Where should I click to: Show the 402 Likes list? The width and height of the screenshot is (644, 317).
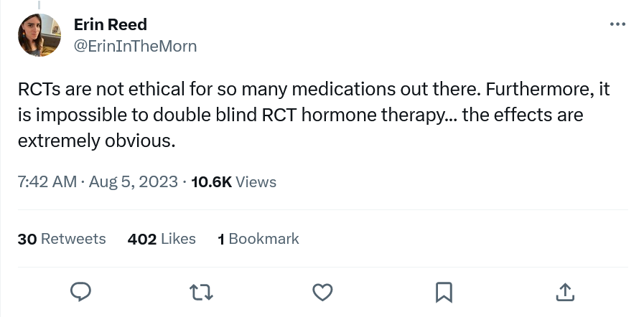(x=162, y=239)
